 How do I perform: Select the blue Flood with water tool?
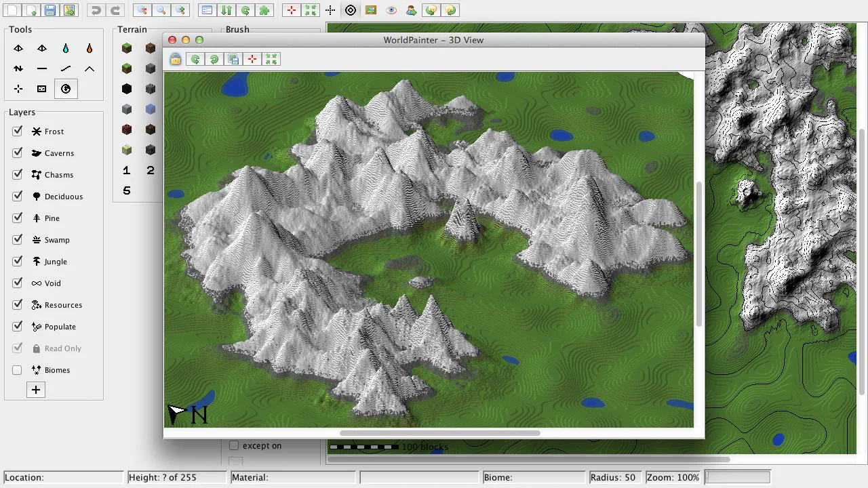[66, 49]
